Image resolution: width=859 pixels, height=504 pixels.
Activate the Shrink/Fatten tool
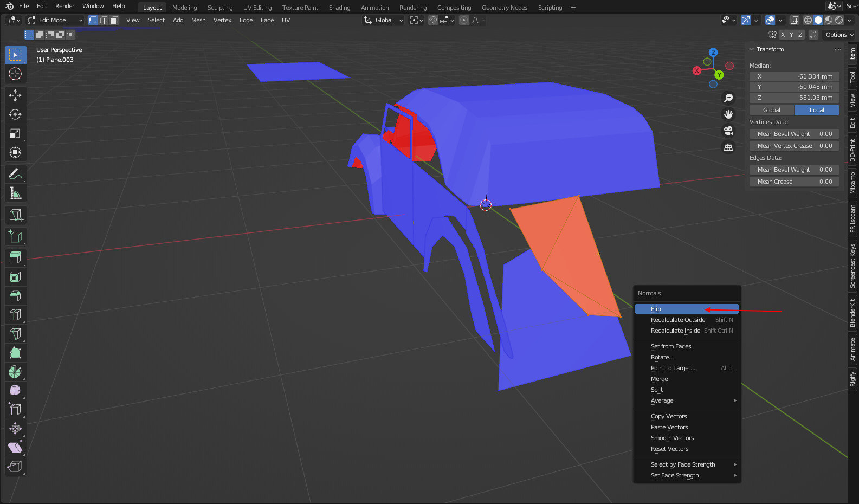pyautogui.click(x=15, y=429)
